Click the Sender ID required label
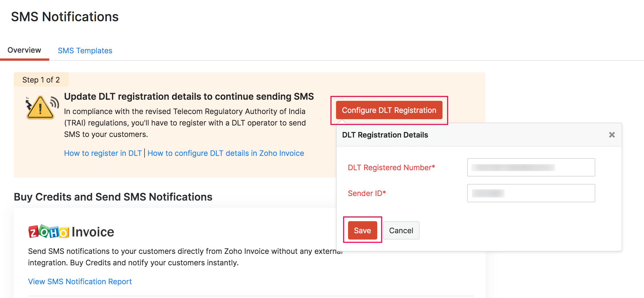 367,193
